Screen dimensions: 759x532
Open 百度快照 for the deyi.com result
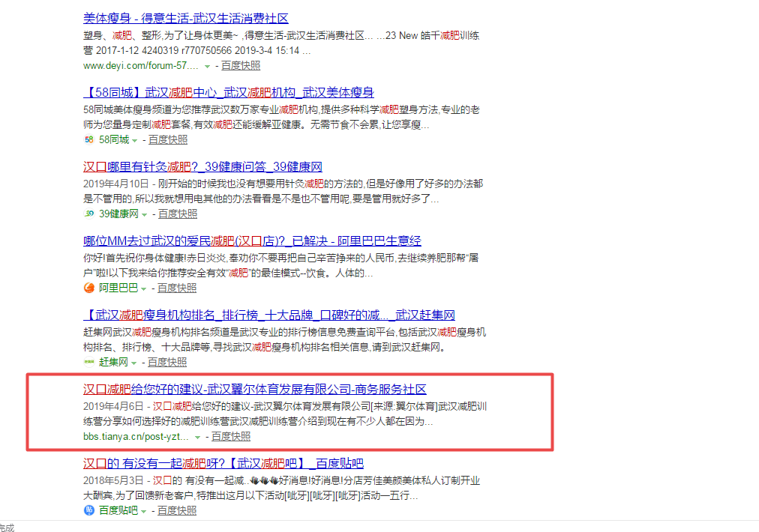pyautogui.click(x=241, y=66)
